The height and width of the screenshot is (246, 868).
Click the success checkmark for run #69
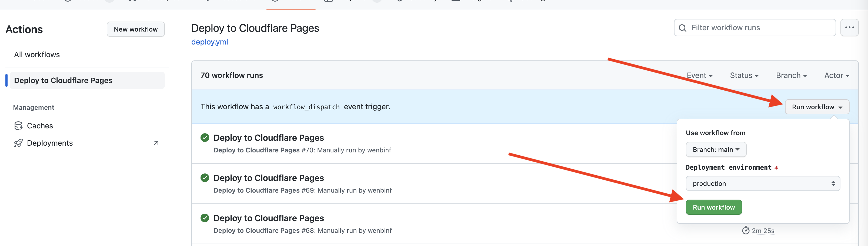point(205,178)
